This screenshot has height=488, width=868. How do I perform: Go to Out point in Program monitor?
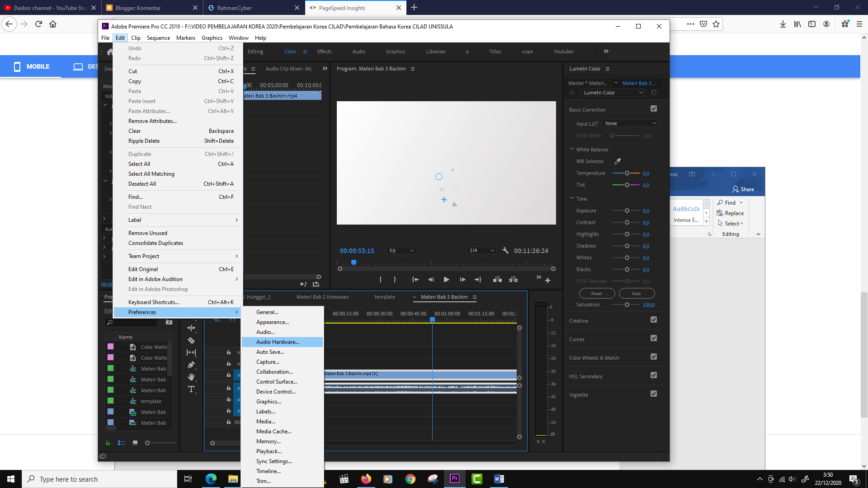[478, 280]
